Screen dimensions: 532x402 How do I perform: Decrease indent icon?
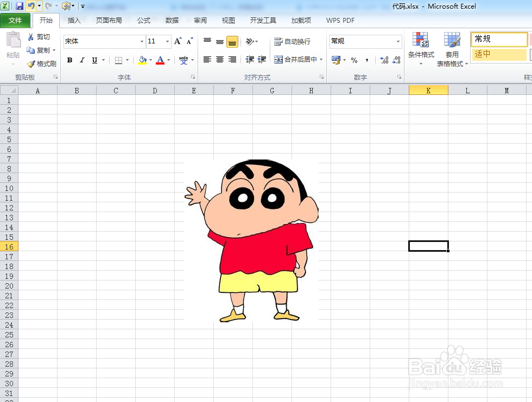[250, 60]
